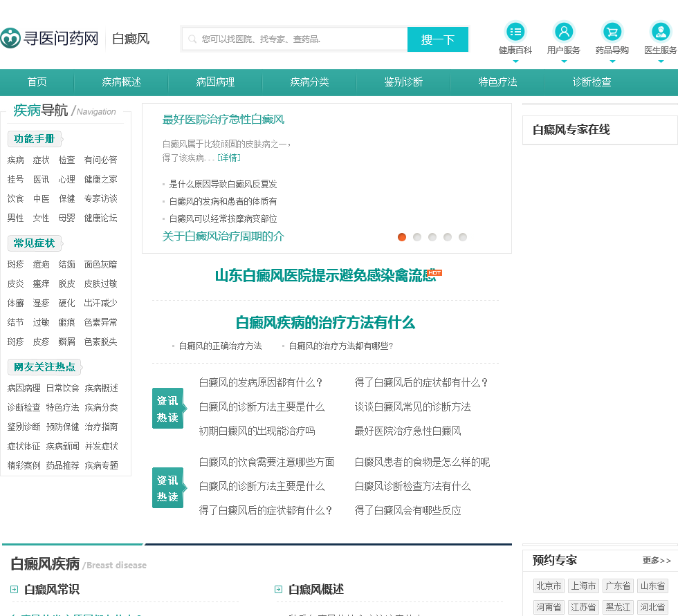The width and height of the screenshot is (678, 616).
Task: Click the HOT badge beside the headline
Action: tap(434, 273)
